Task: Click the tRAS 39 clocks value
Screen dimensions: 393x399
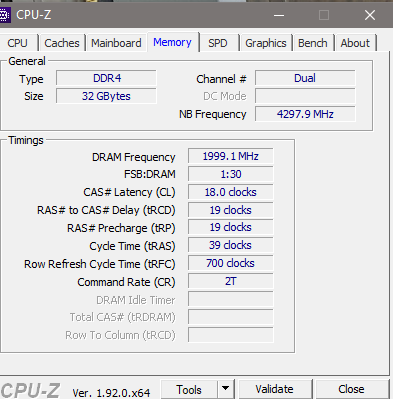Action: 231,245
